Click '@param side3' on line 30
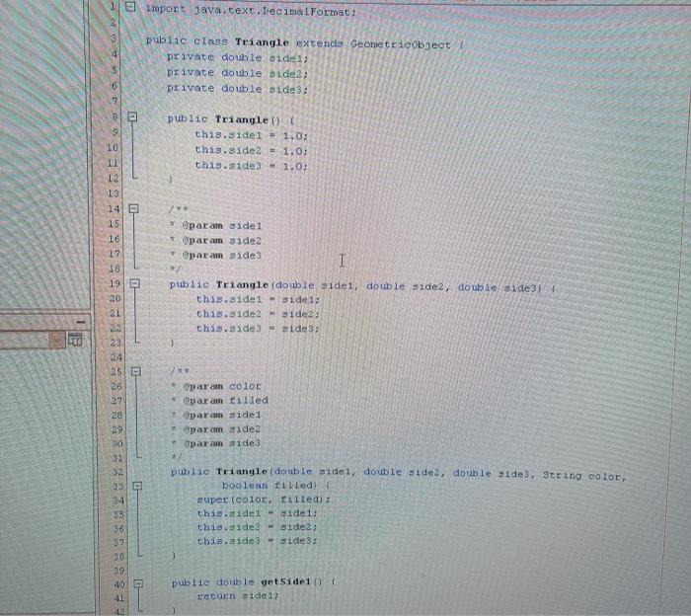The image size is (691, 616). pos(222,443)
